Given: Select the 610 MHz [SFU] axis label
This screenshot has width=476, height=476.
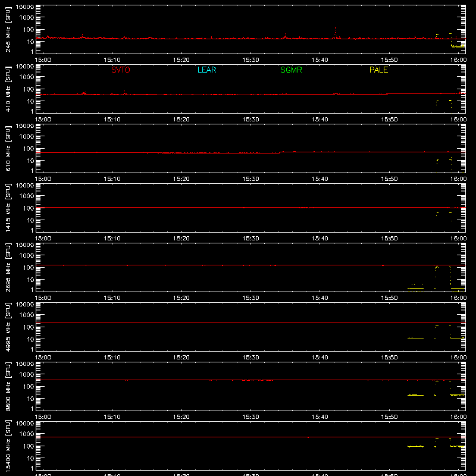Looking at the screenshot, I should 8,148.
